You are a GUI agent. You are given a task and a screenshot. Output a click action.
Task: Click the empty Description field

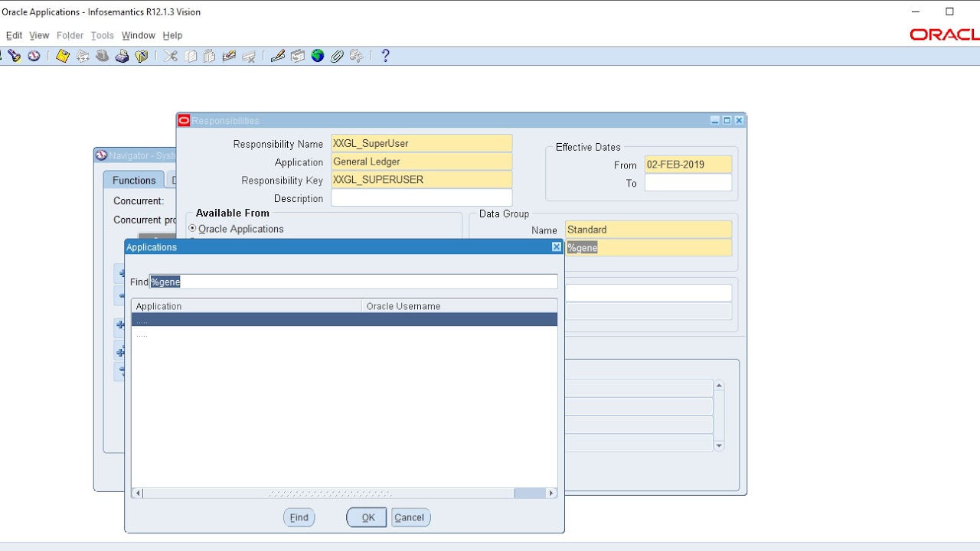422,198
